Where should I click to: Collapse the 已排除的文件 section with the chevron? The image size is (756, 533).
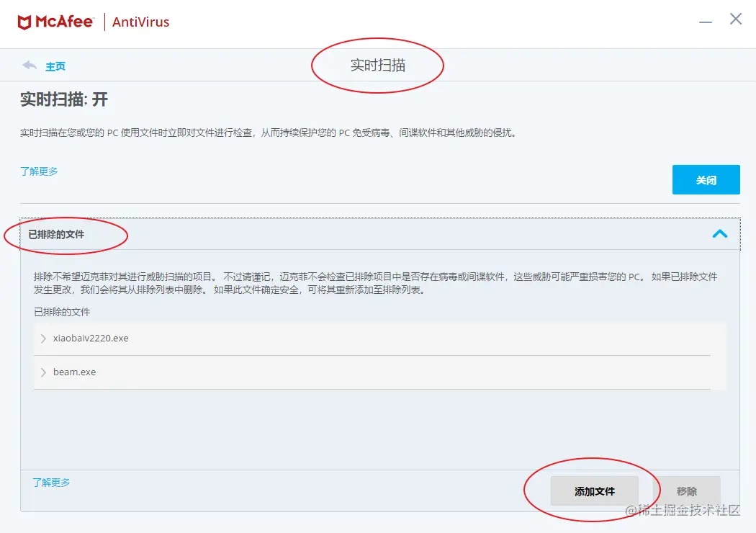click(719, 234)
